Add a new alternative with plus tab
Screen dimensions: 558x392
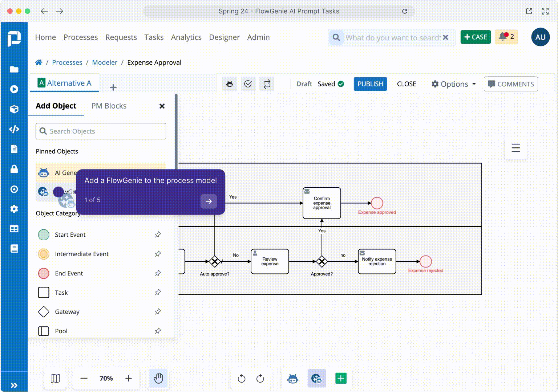pyautogui.click(x=113, y=87)
